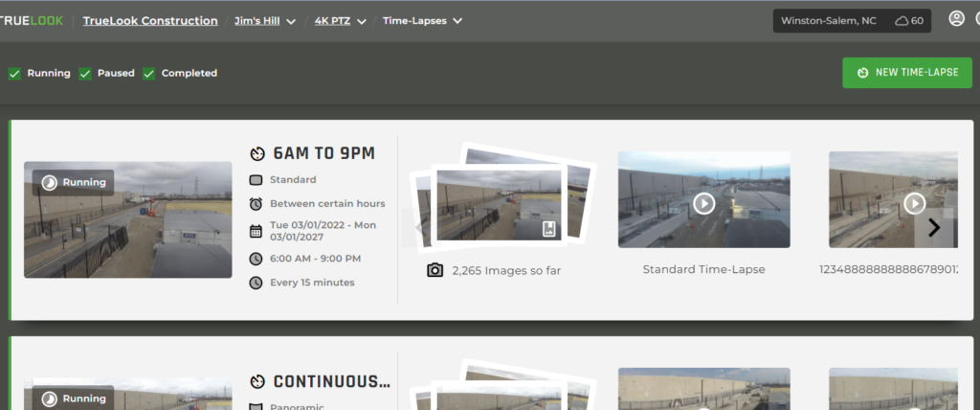
Task: Toggle the Paused filter checkbox
Action: (x=85, y=74)
